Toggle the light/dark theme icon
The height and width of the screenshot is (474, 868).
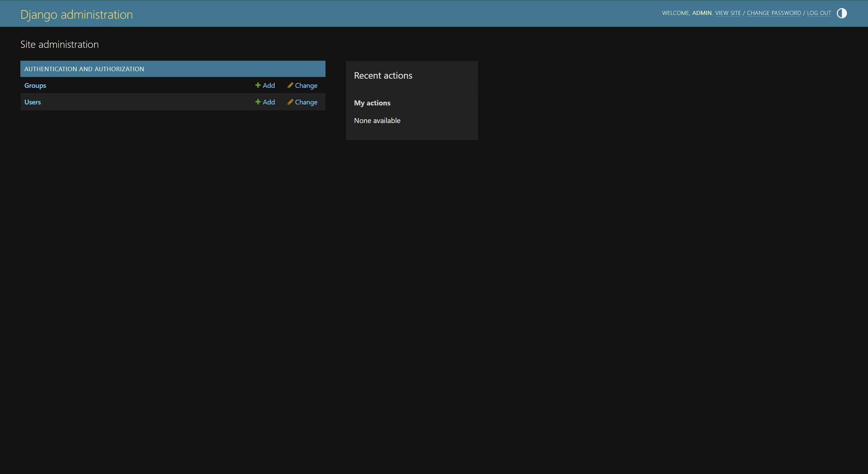(x=842, y=13)
